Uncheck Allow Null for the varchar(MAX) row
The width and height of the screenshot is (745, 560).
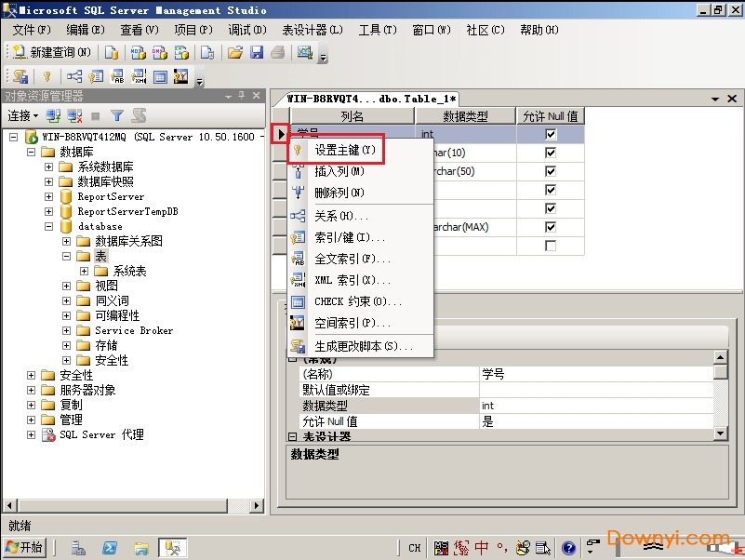point(551,227)
